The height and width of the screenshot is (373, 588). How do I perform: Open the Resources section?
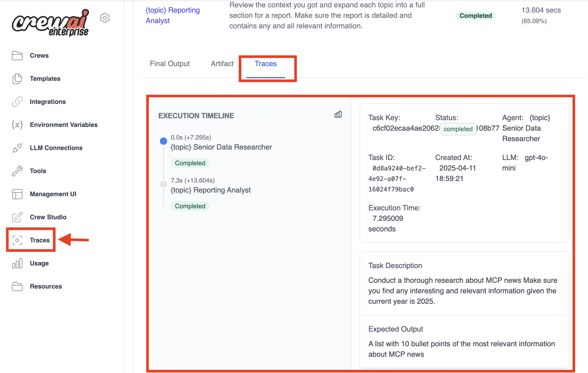46,286
